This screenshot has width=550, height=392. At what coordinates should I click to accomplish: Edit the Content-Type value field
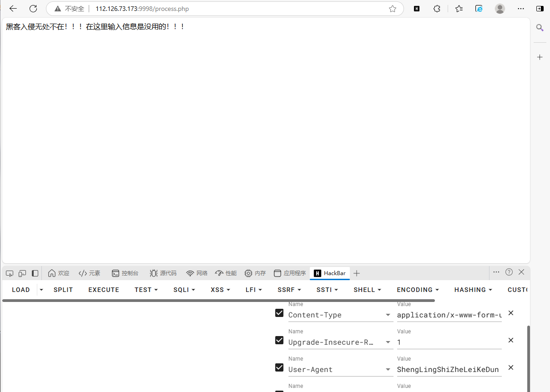[449, 315]
